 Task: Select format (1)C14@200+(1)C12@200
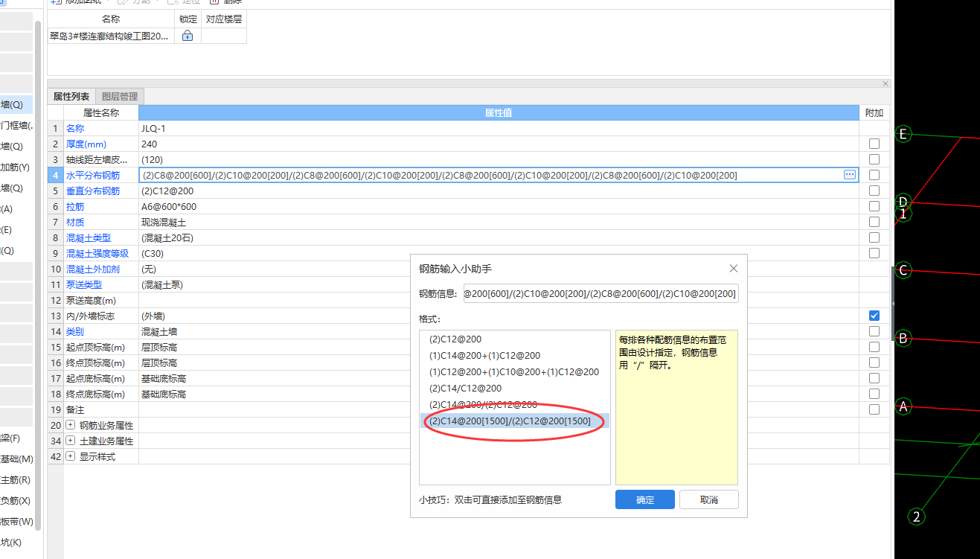pos(514,356)
